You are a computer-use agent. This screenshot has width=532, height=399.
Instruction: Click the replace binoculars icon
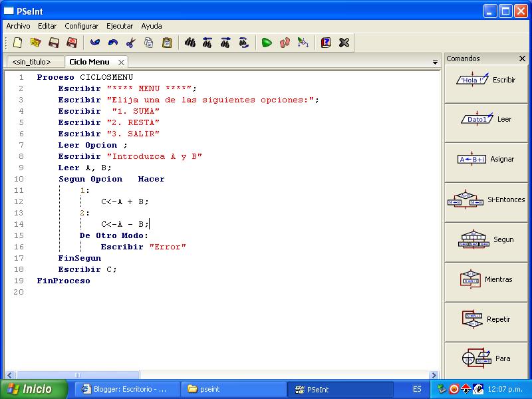pos(243,43)
